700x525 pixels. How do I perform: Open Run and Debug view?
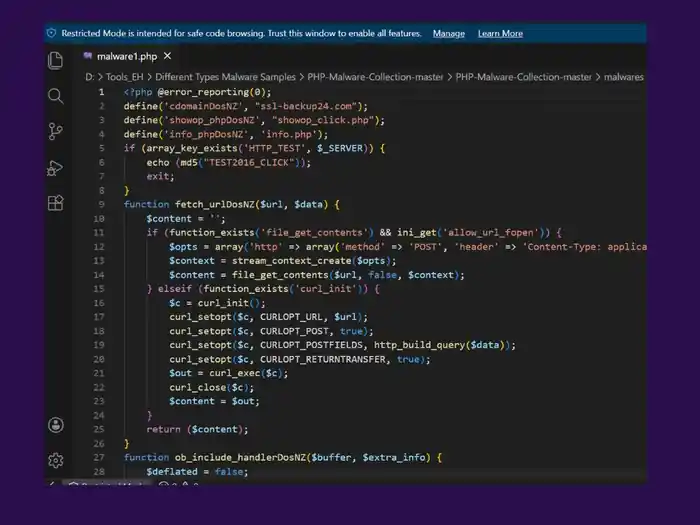click(55, 168)
